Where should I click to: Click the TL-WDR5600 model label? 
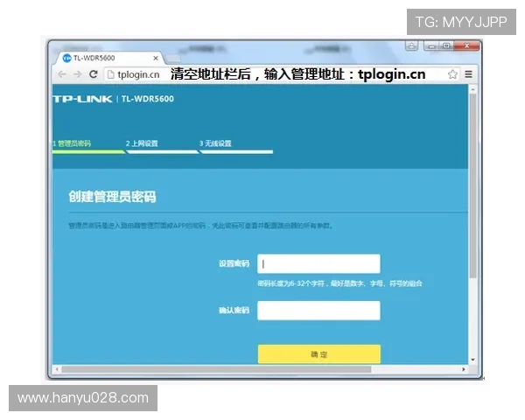(x=148, y=99)
